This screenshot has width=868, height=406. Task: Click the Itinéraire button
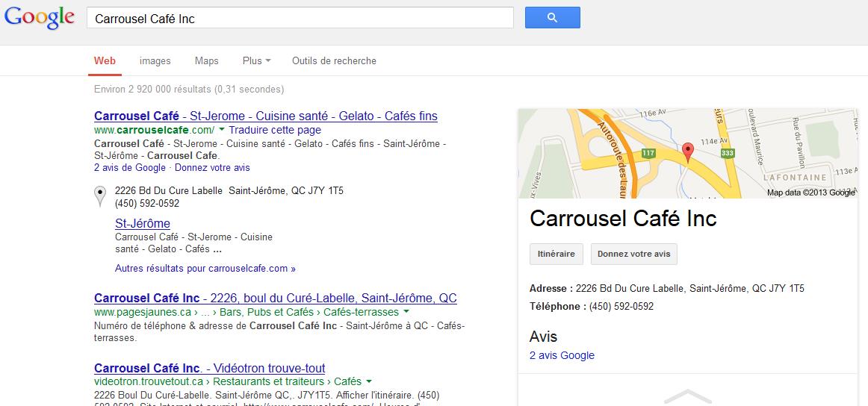557,254
